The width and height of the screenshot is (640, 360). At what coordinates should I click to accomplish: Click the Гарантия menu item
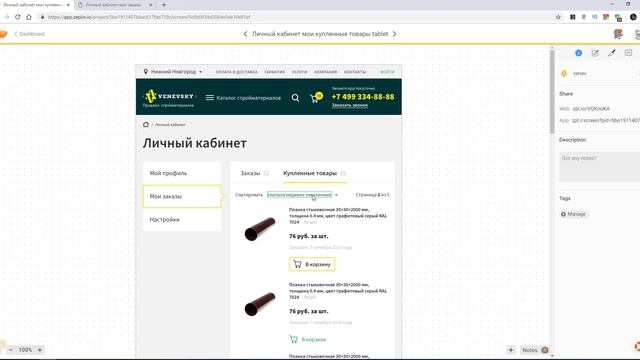click(274, 72)
